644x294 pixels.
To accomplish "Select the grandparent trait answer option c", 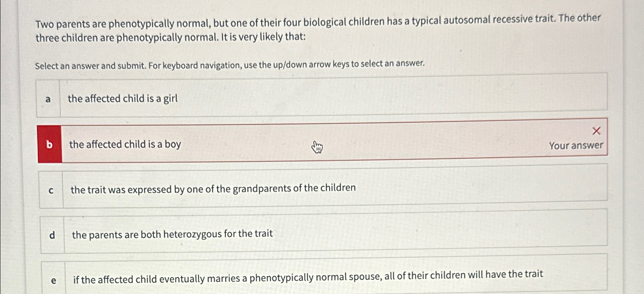I will tap(213, 188).
